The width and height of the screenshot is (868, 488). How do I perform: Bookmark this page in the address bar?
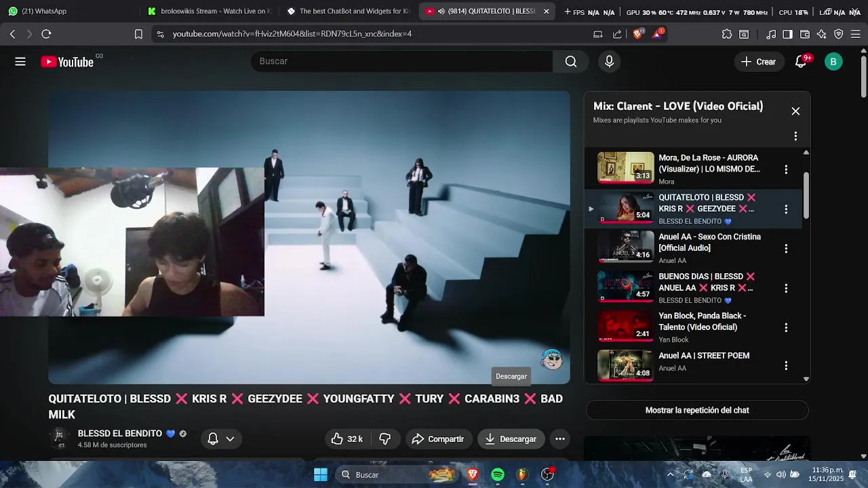pos(138,34)
